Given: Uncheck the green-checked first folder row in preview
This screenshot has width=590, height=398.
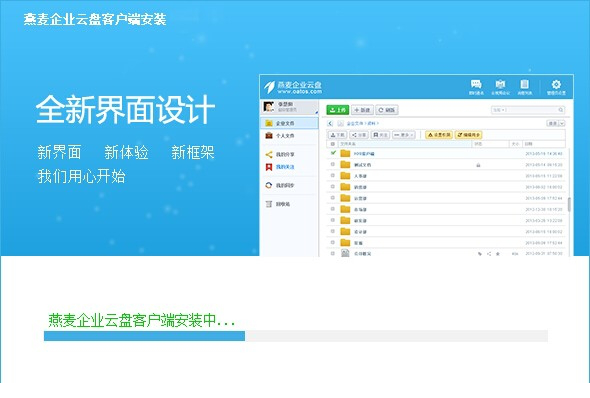Looking at the screenshot, I should click(x=333, y=153).
